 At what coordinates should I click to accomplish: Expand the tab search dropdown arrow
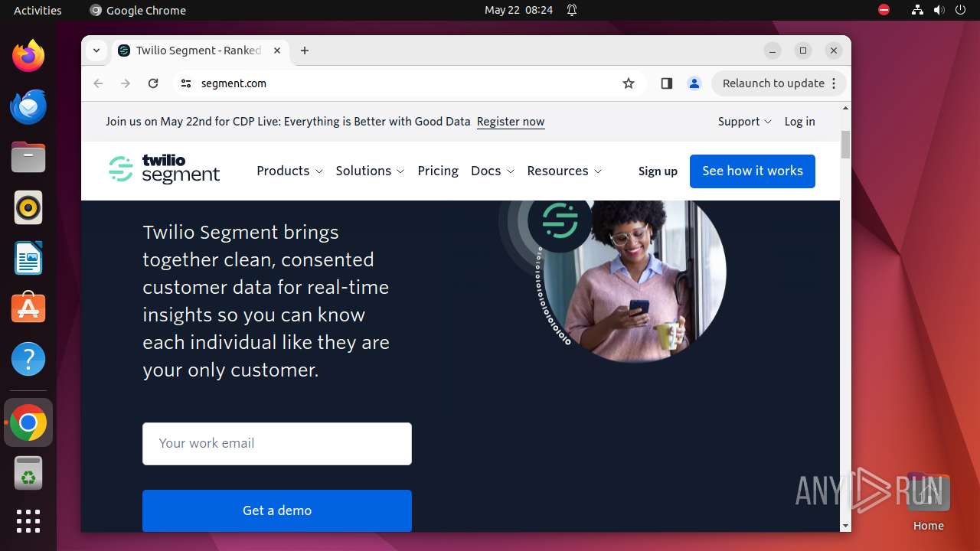point(96,51)
